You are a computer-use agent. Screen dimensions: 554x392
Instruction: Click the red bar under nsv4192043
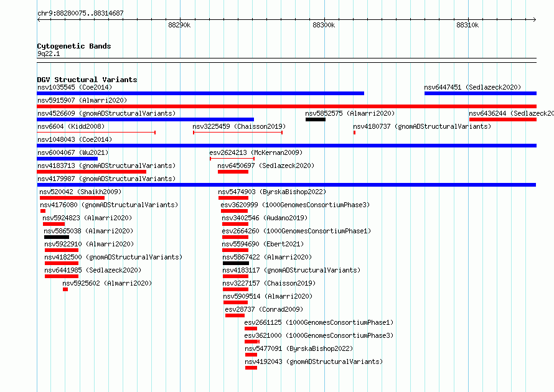click(x=251, y=368)
